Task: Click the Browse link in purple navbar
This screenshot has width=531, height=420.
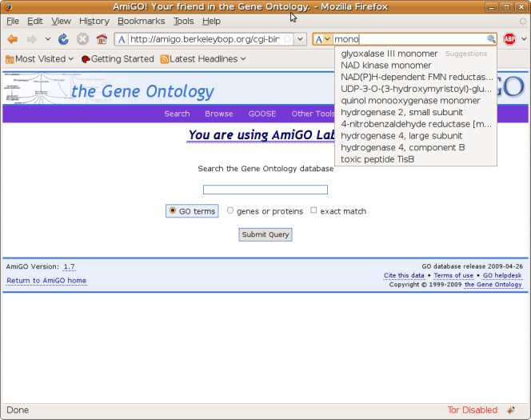Action: click(x=219, y=114)
